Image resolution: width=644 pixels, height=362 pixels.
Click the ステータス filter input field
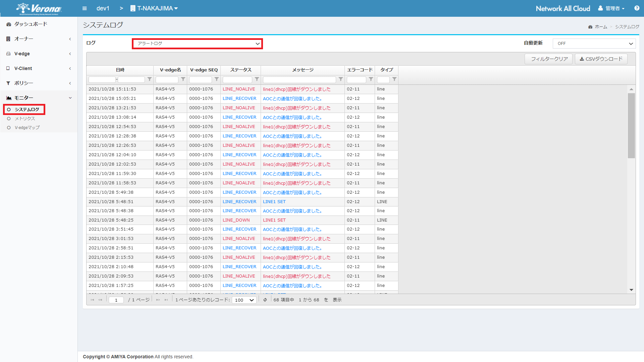pos(237,80)
